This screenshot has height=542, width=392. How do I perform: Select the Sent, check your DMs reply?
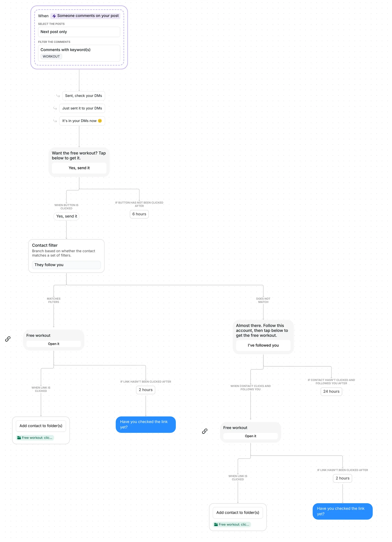tap(84, 96)
